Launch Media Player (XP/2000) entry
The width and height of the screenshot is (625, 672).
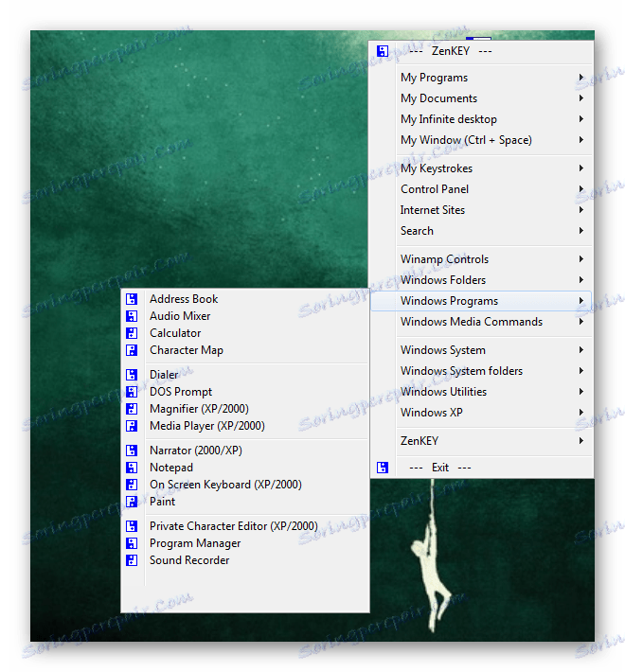point(245,427)
